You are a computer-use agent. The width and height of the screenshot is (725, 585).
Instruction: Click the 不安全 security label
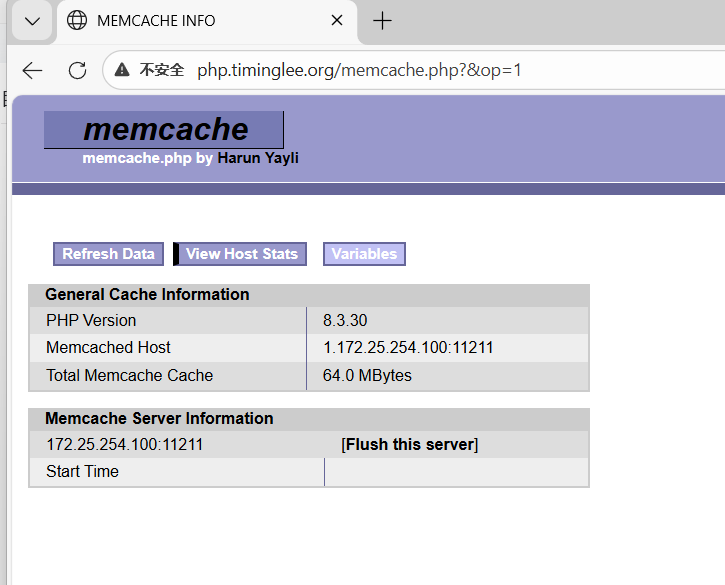point(162,70)
